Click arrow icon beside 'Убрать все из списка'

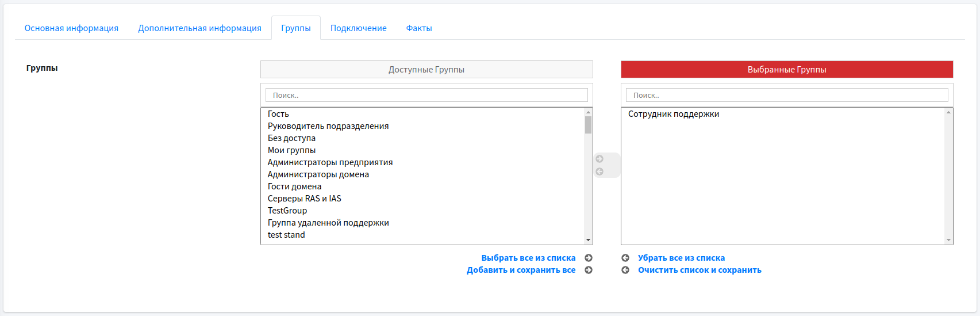click(625, 258)
